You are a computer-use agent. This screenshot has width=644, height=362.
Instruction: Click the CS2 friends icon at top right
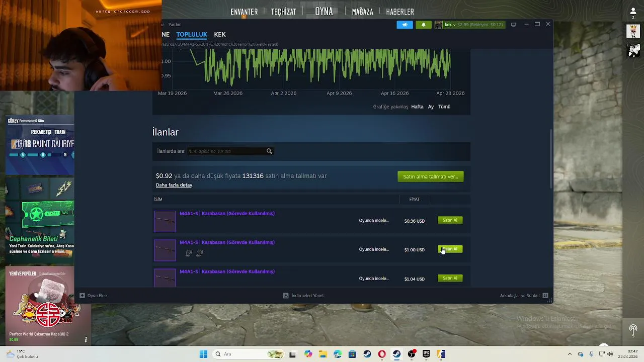pos(633,13)
